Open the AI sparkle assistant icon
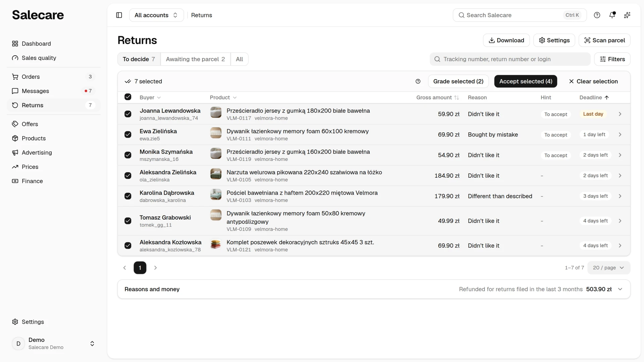 click(627, 15)
